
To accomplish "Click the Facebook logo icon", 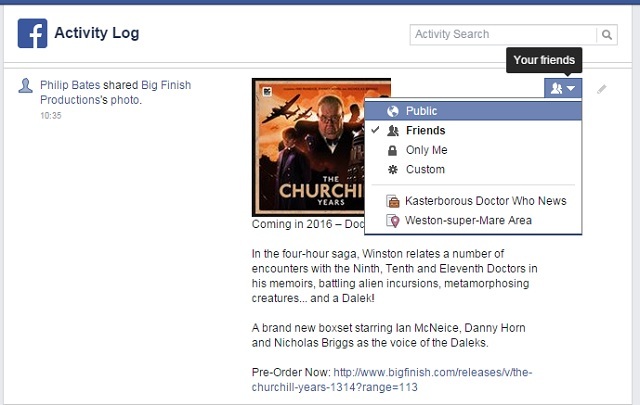I will tap(32, 33).
